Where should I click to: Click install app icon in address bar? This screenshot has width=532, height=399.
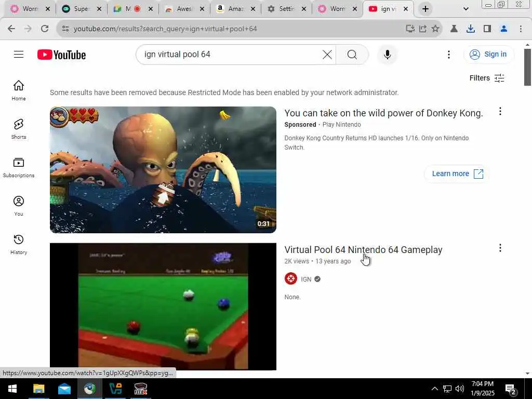(410, 29)
